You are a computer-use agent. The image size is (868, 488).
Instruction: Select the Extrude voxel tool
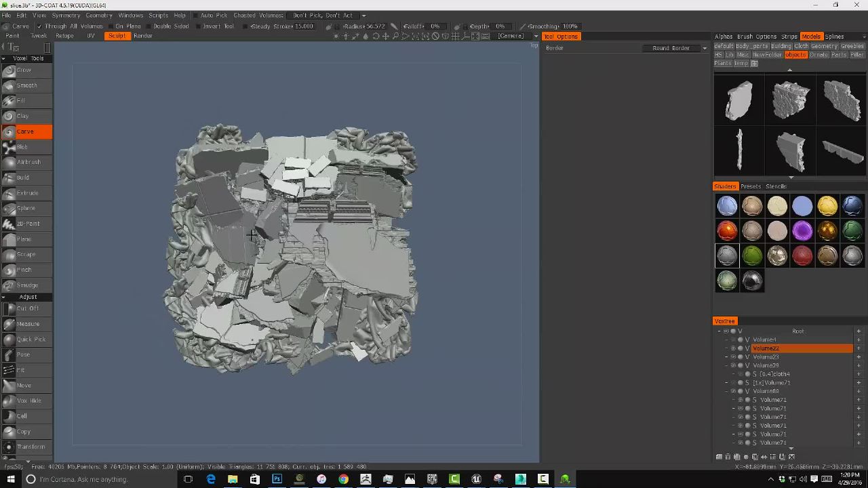(26, 193)
